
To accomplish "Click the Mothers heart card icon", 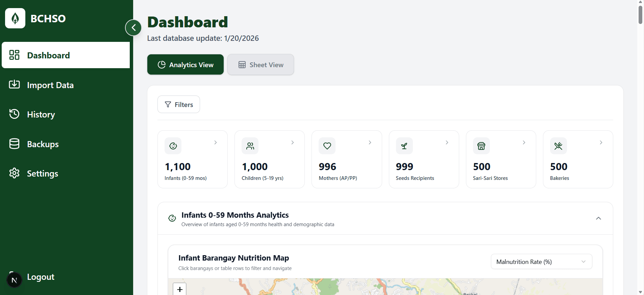I will click(327, 146).
